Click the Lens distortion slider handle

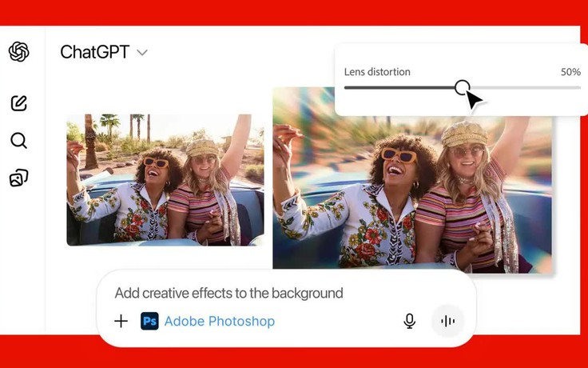click(x=462, y=87)
